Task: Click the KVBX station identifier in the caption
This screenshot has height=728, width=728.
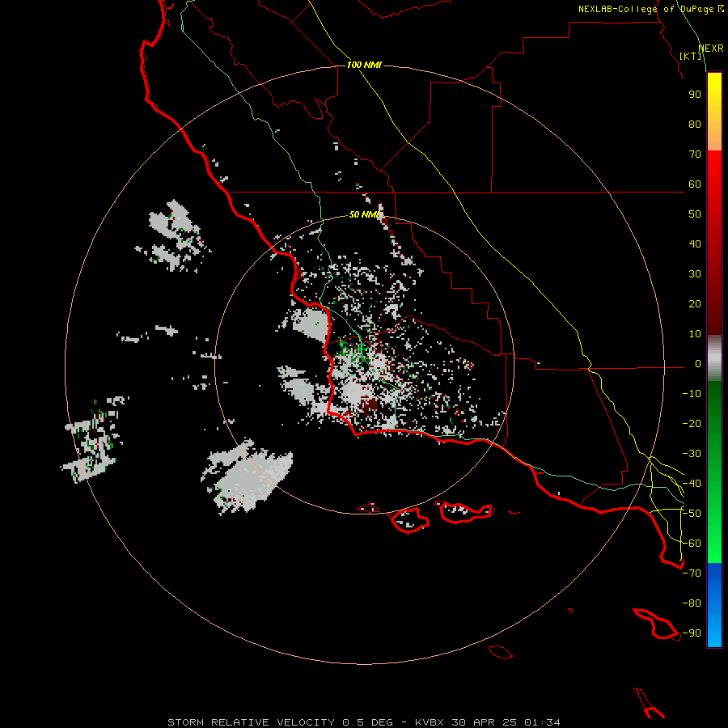Action: [430, 722]
